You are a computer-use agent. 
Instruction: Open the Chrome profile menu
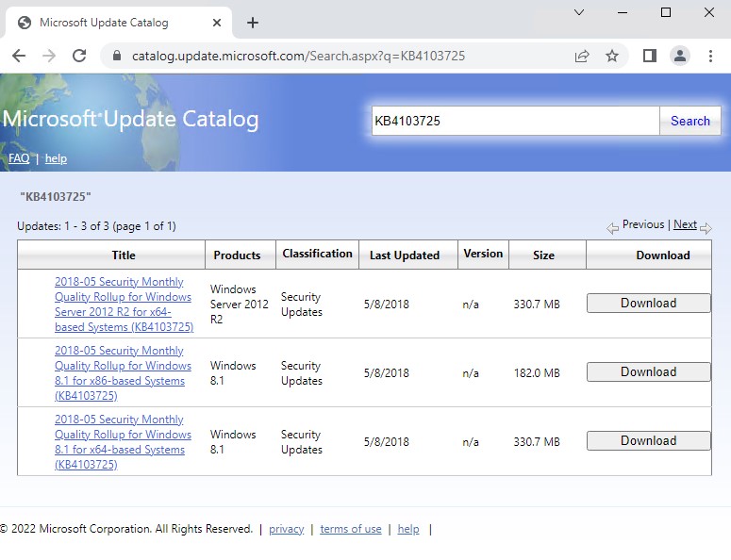680,56
